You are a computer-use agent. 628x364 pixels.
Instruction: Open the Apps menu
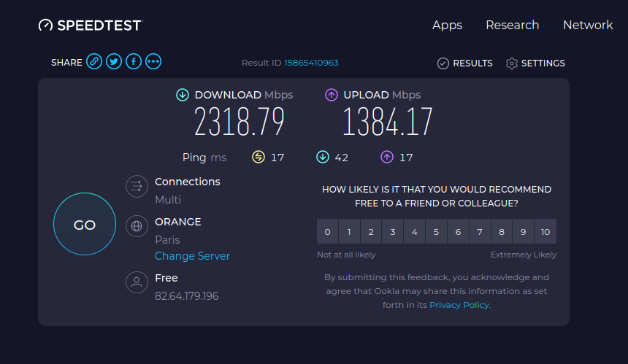[x=447, y=26]
